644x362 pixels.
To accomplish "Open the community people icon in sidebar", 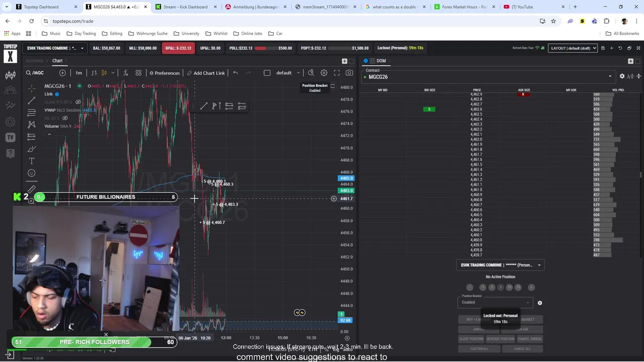I will pos(10,90).
